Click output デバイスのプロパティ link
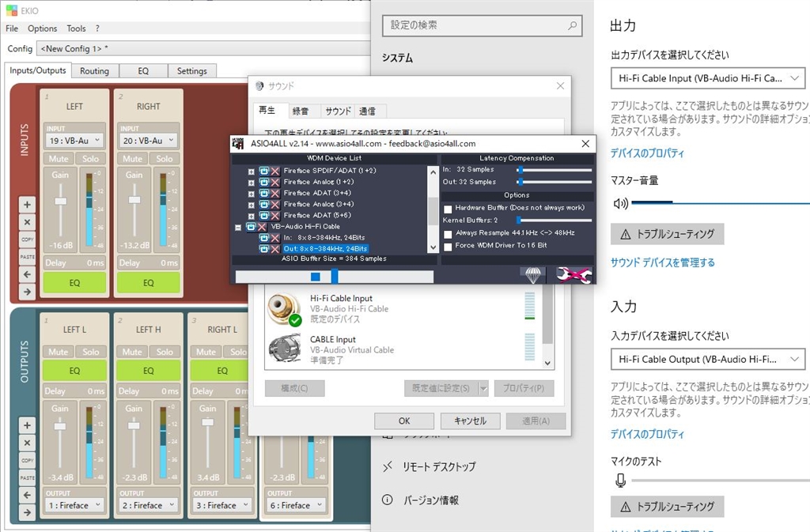 [x=647, y=153]
